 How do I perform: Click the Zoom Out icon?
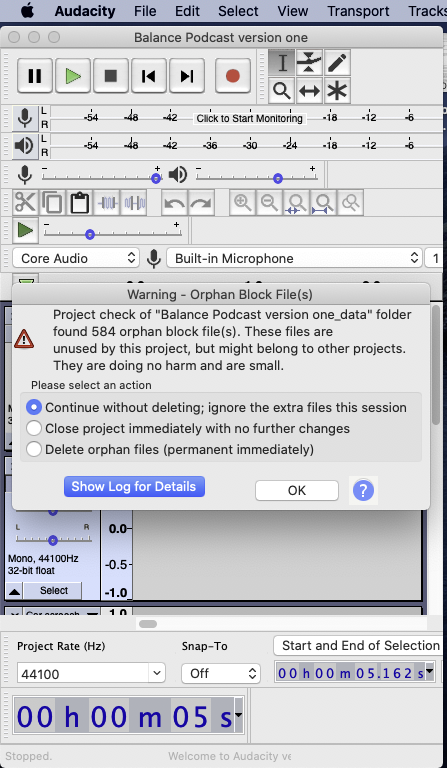point(269,202)
